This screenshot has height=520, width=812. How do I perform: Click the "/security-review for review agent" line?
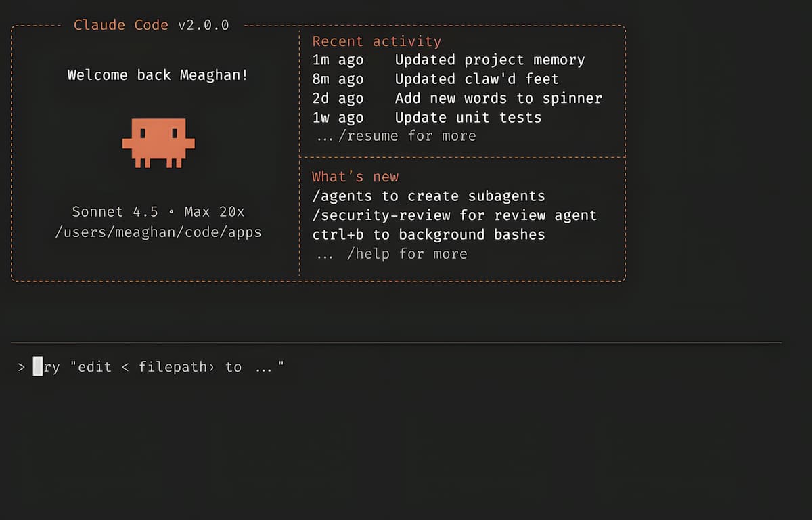coord(454,215)
